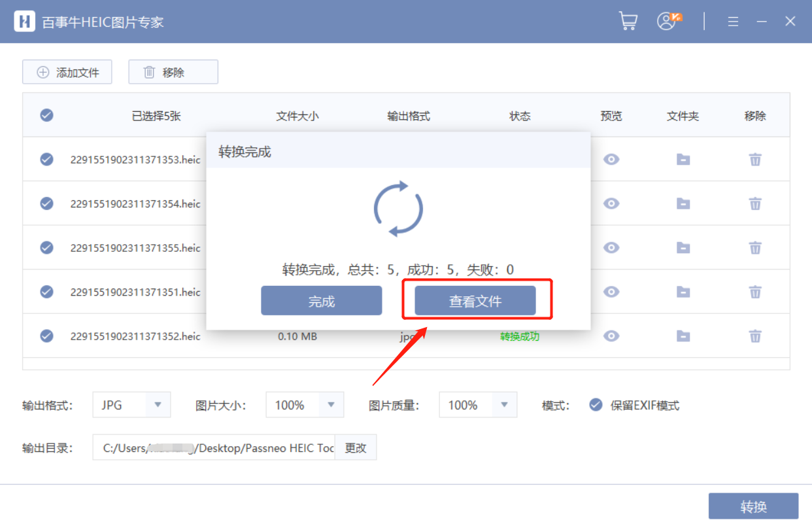Open the folder for 2291551902311371352.heic
The image size is (812, 524).
click(x=683, y=336)
